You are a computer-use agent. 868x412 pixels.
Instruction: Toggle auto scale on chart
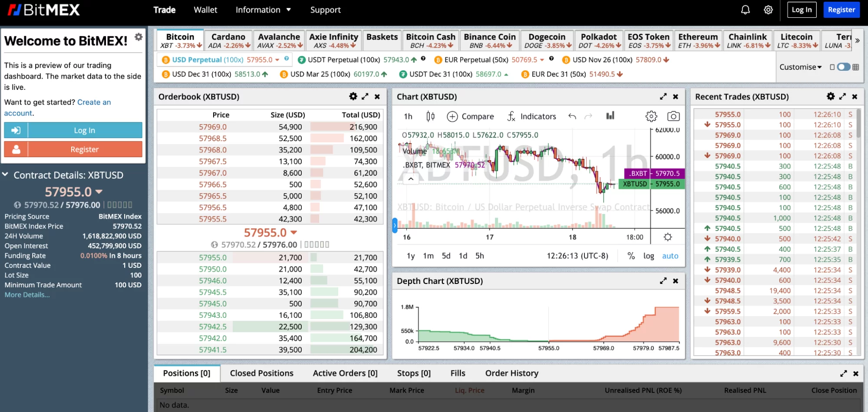point(670,256)
